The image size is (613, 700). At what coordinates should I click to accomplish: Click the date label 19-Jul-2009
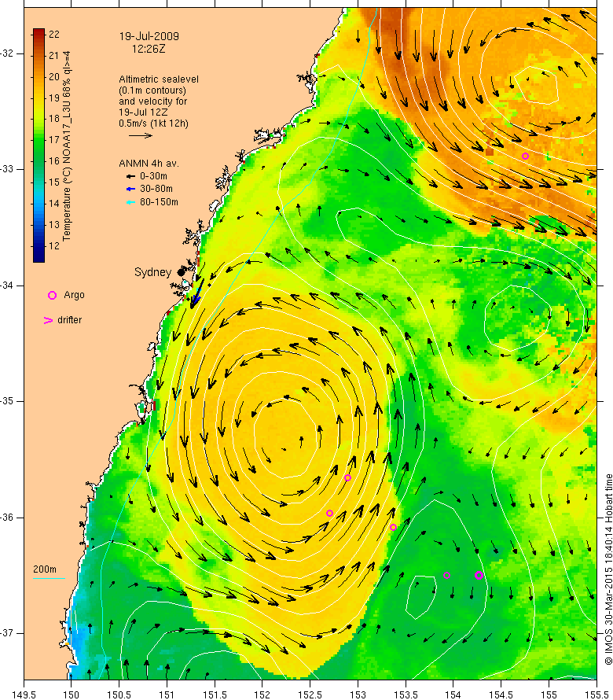149,37
